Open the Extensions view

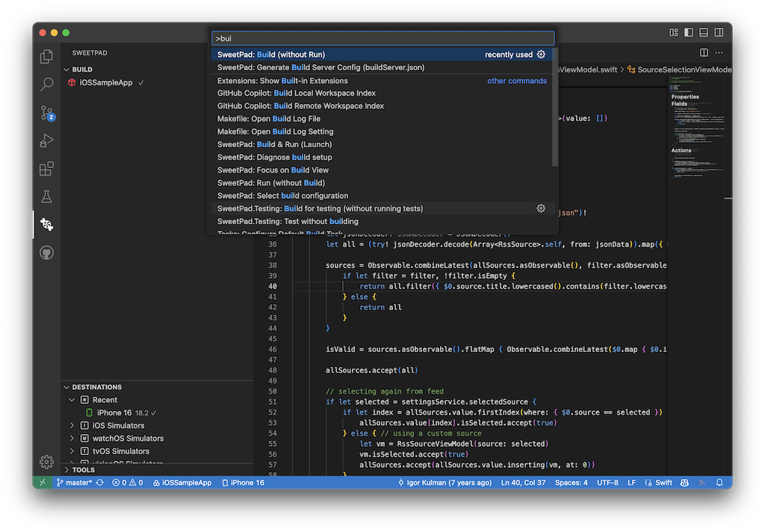(x=46, y=168)
